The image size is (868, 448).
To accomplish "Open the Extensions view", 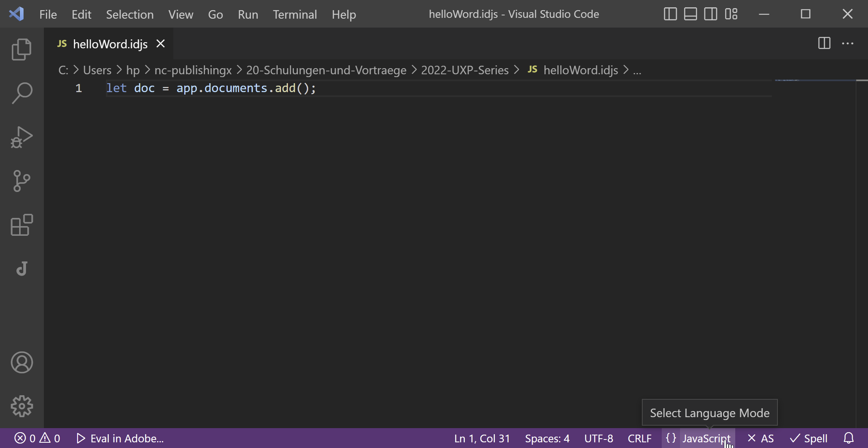I will [x=22, y=225].
